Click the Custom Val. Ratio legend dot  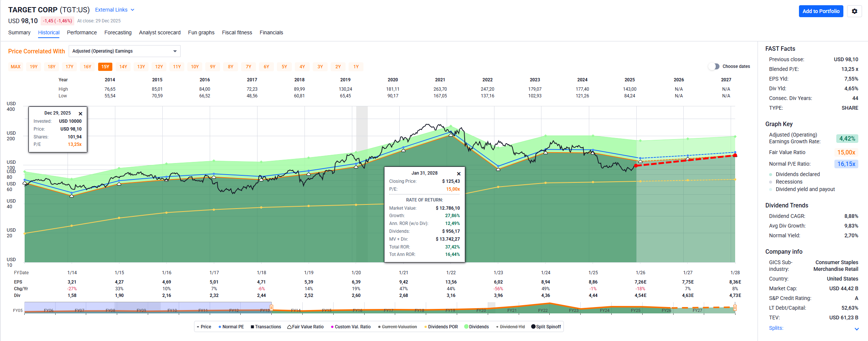pyautogui.click(x=332, y=327)
